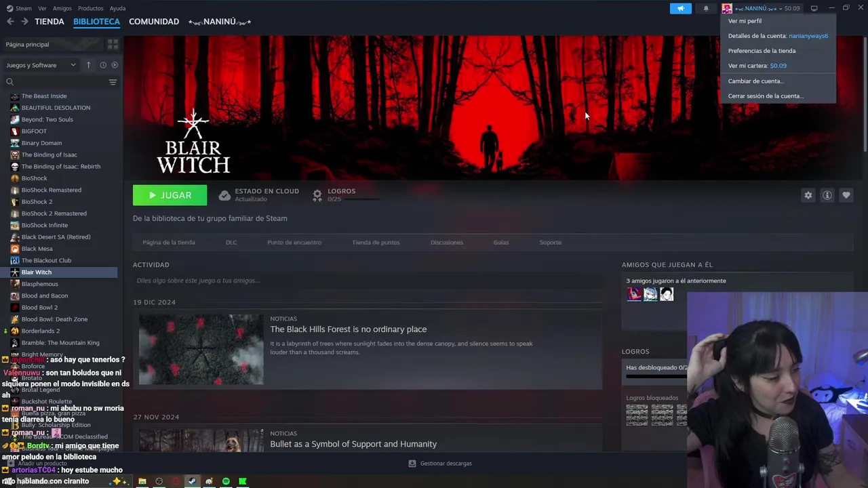Click The Binding of Isaac: Rebirth icon
Screen dimensions: 868x488
(15, 166)
